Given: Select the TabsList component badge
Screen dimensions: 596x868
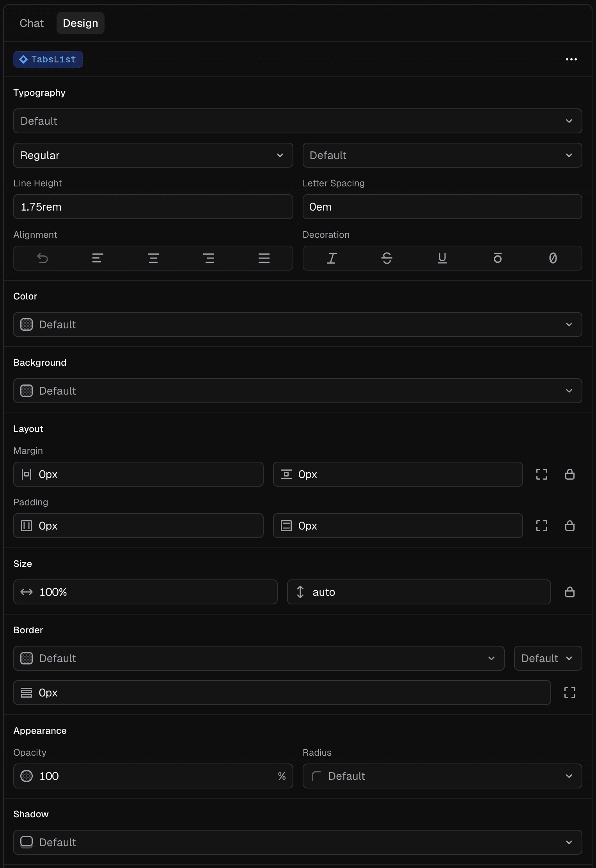Looking at the screenshot, I should point(48,59).
